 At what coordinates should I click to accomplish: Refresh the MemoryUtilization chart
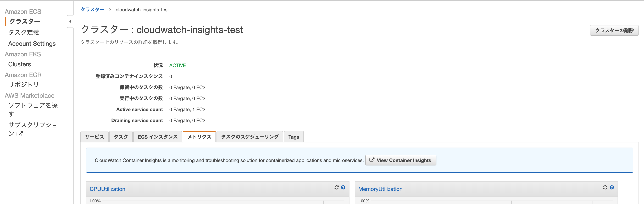click(x=605, y=187)
